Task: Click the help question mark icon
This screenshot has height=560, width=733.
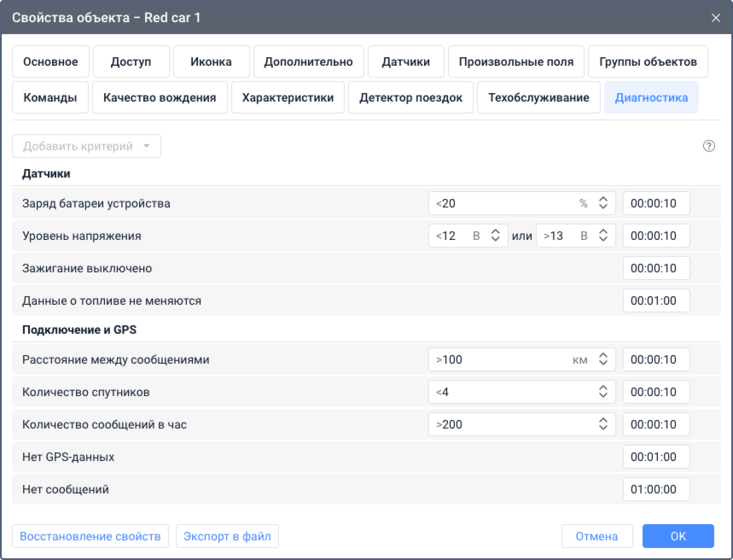Action: (x=708, y=146)
